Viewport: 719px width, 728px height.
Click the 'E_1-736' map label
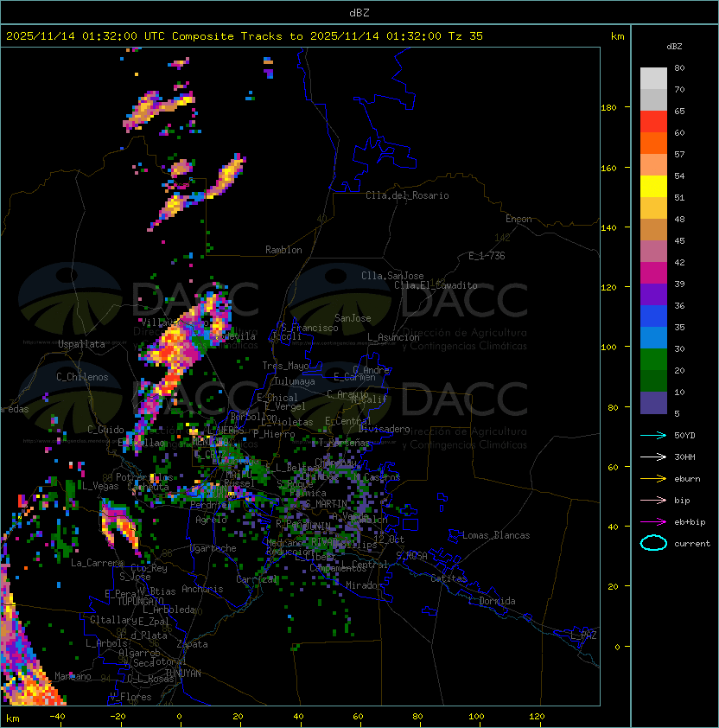[x=487, y=256]
